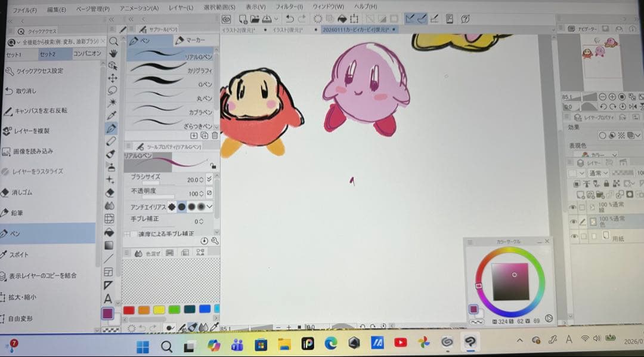Hide the 色 layer with its eye icon
Screen dimensions: 644x357
573,222
